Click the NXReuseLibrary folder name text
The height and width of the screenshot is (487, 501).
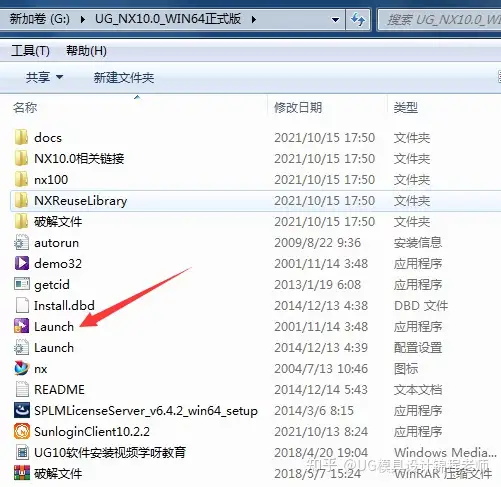(81, 201)
